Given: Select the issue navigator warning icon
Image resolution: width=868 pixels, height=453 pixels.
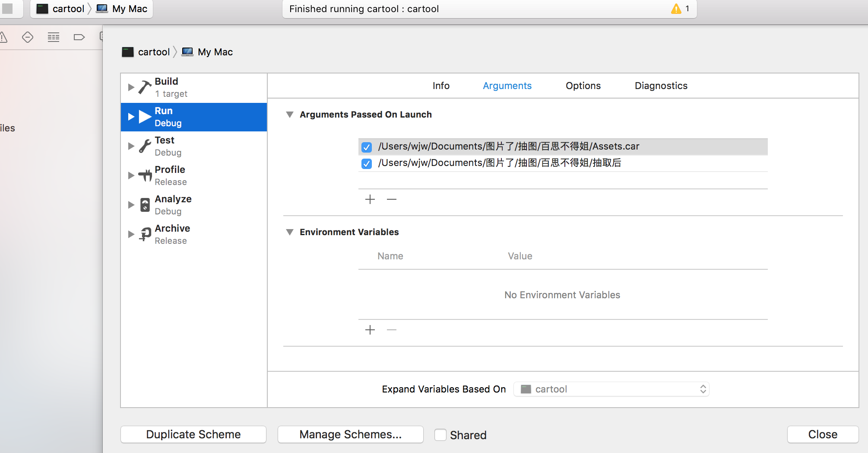Looking at the screenshot, I should pos(3,37).
